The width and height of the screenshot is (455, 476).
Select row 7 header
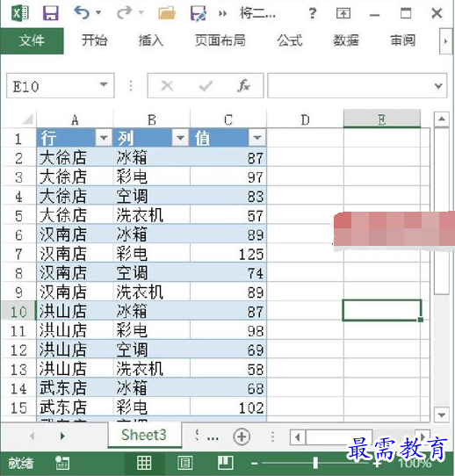pyautogui.click(x=18, y=254)
